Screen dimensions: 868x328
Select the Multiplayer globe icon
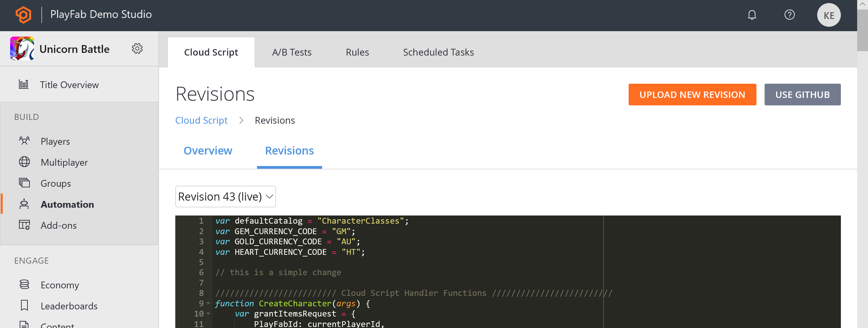[24, 162]
